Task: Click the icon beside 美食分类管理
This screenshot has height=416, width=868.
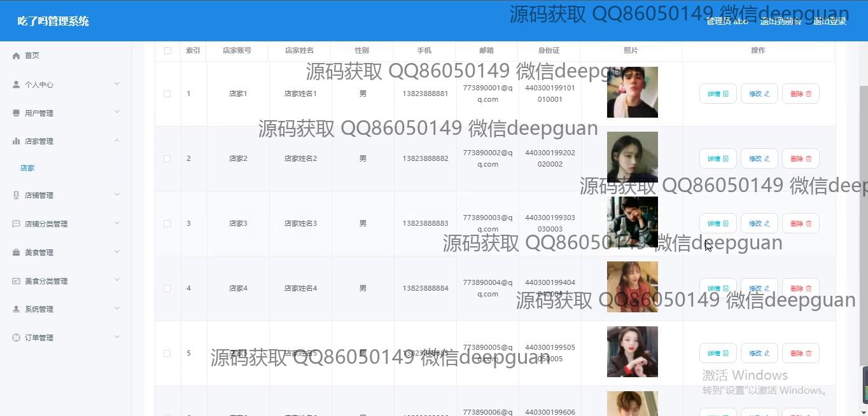Action: click(x=17, y=281)
